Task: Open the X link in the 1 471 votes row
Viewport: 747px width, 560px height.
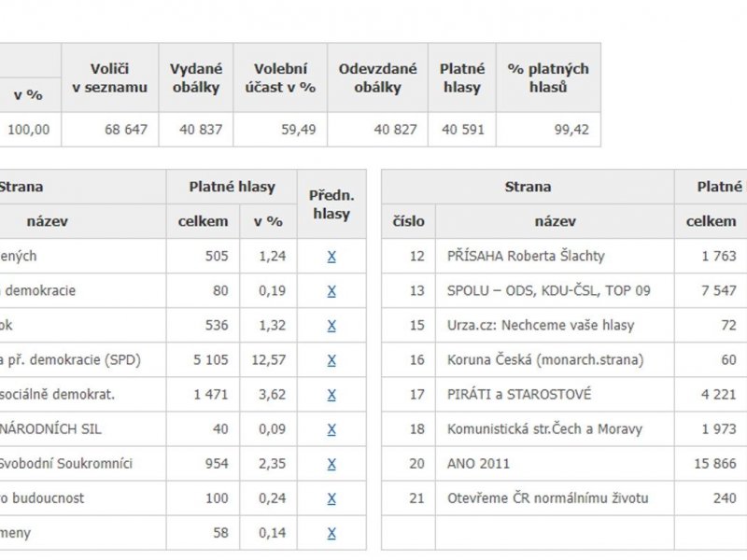Action: click(x=331, y=395)
